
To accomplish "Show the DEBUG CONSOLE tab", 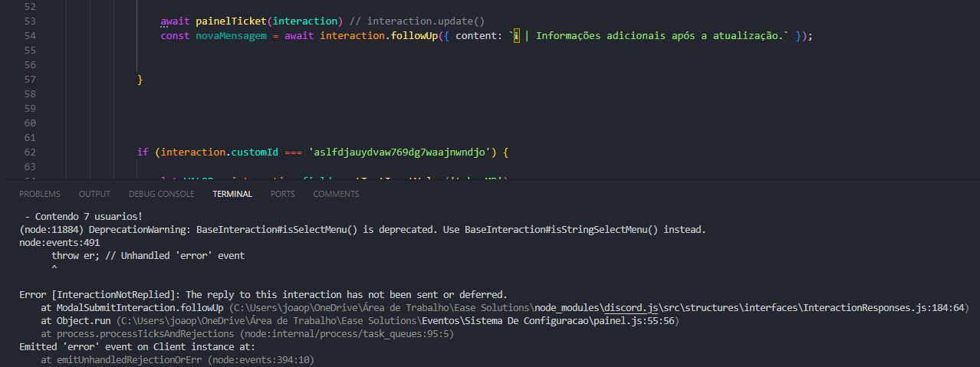I will pos(161,194).
